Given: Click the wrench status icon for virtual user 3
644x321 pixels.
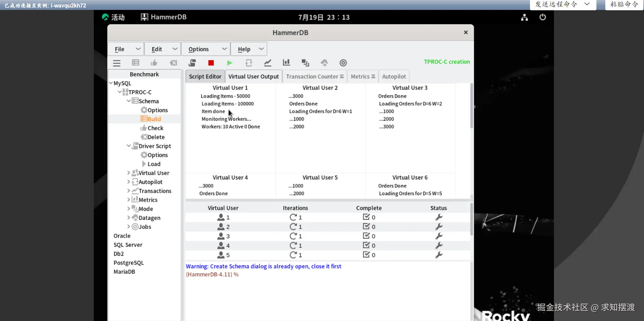Looking at the screenshot, I should (439, 236).
